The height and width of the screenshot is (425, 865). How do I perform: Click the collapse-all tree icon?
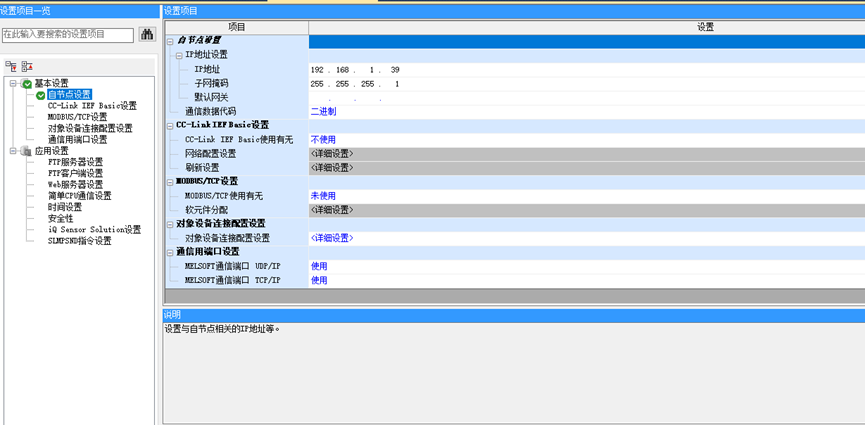27,66
